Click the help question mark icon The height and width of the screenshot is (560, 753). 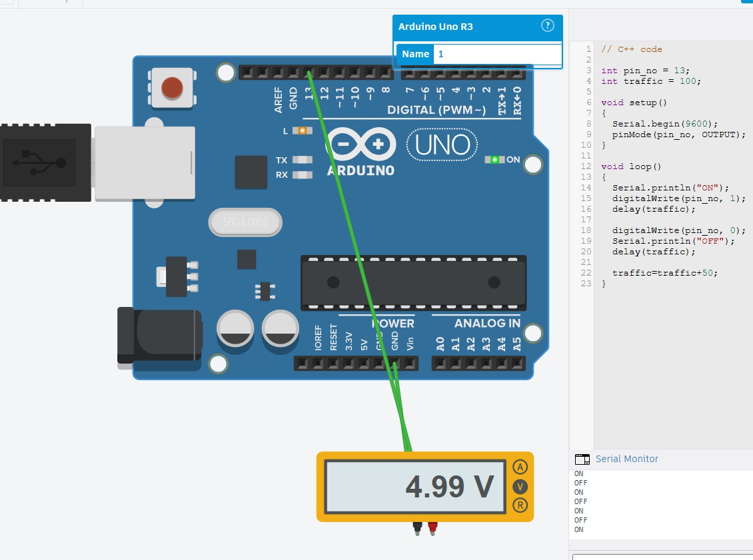pos(548,25)
